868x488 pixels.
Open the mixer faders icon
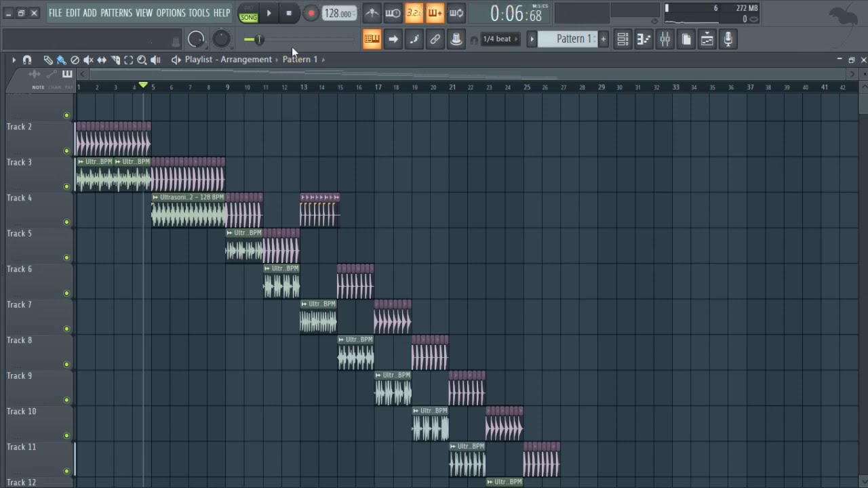[665, 39]
